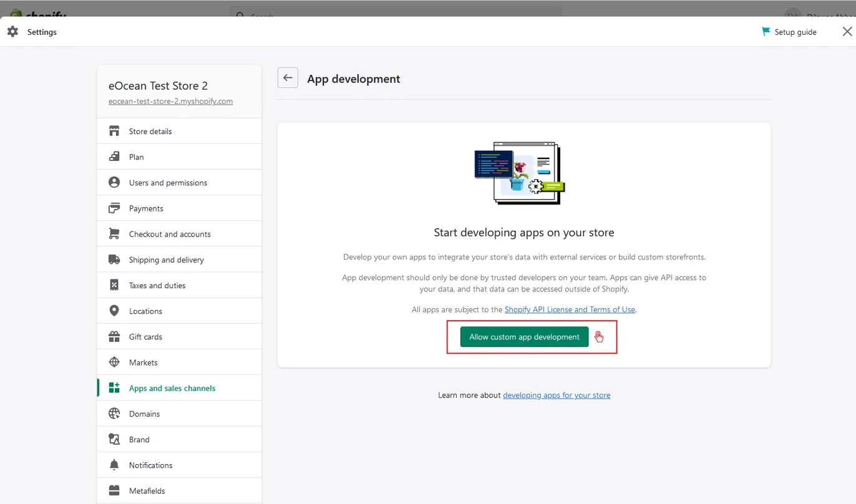Open Domains settings section
The height and width of the screenshot is (504, 856).
(144, 414)
